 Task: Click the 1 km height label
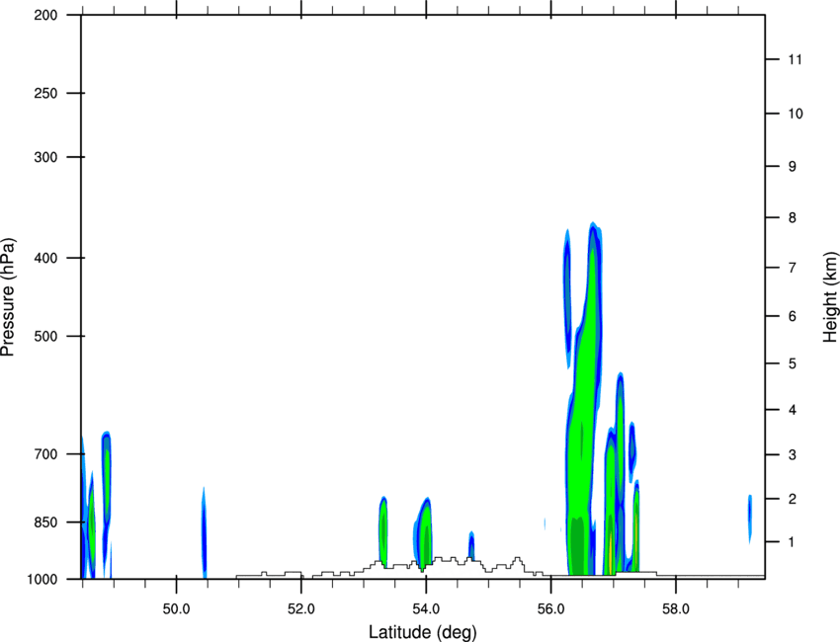tap(793, 542)
